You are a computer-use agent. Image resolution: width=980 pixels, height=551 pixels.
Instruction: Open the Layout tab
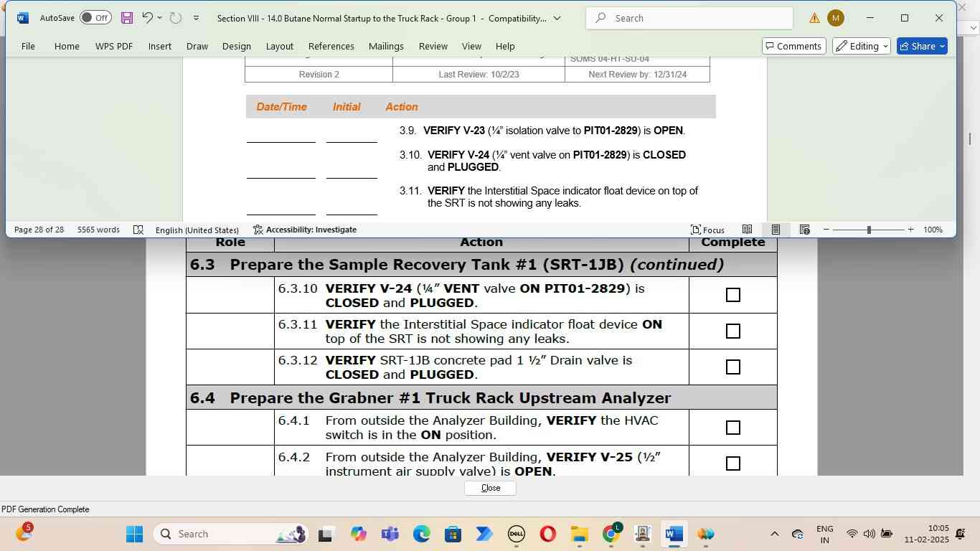click(280, 46)
